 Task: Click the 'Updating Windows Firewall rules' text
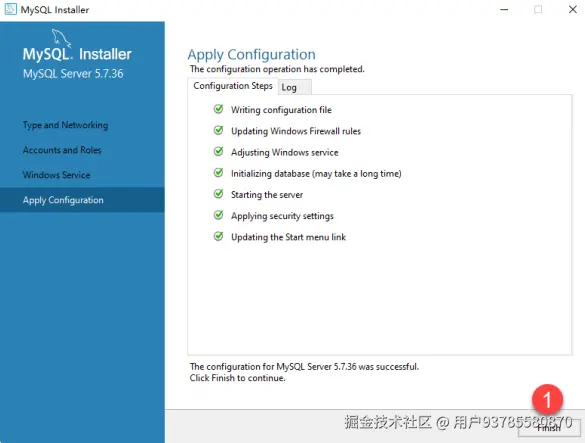pos(296,131)
